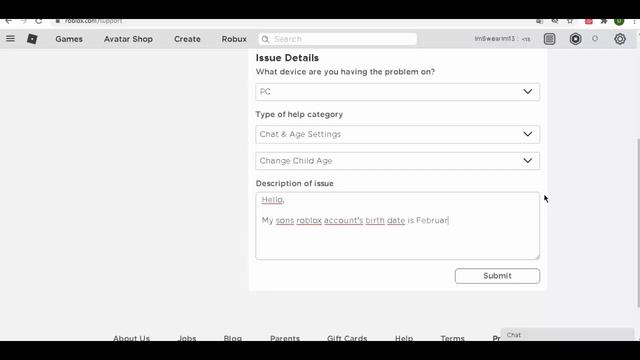Screen dimensions: 640x360
Task: Click the browser forward arrow
Action: tap(23, 21)
